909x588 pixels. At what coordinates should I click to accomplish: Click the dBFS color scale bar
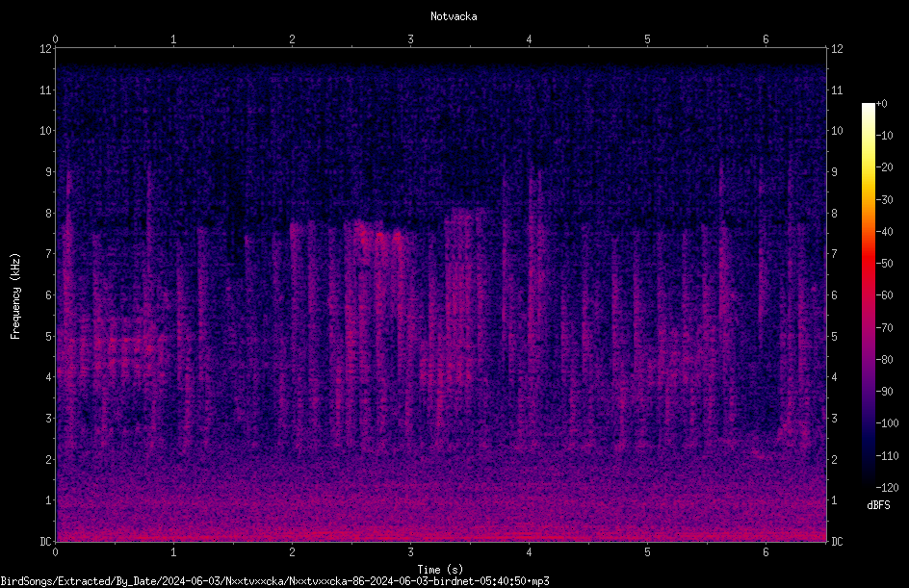click(x=868, y=294)
